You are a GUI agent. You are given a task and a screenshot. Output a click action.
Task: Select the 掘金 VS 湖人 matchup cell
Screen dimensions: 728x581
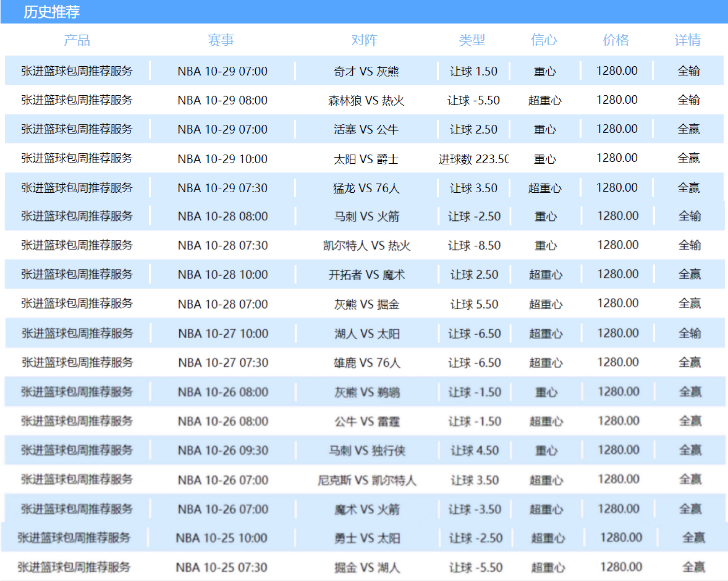point(367,567)
